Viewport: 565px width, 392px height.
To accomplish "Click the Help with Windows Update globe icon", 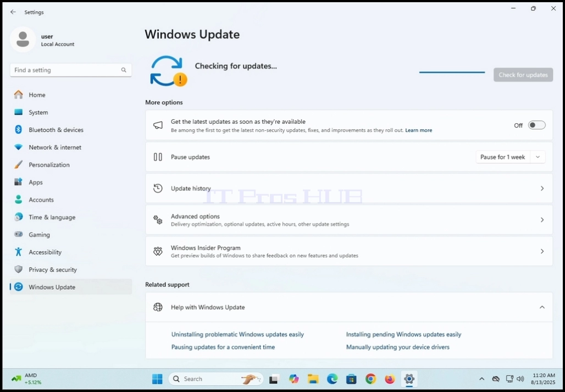I will click(158, 307).
